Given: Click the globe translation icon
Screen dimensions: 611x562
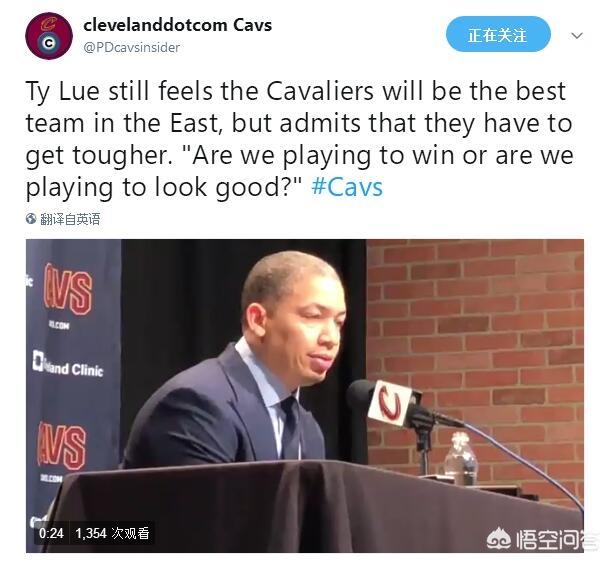Looking at the screenshot, I should click(x=31, y=219).
